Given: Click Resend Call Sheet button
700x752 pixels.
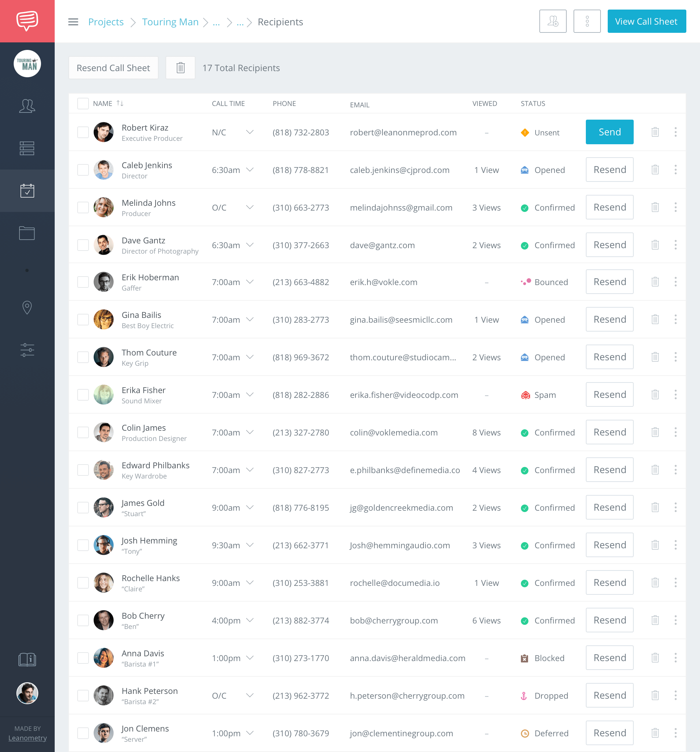Looking at the screenshot, I should (114, 67).
